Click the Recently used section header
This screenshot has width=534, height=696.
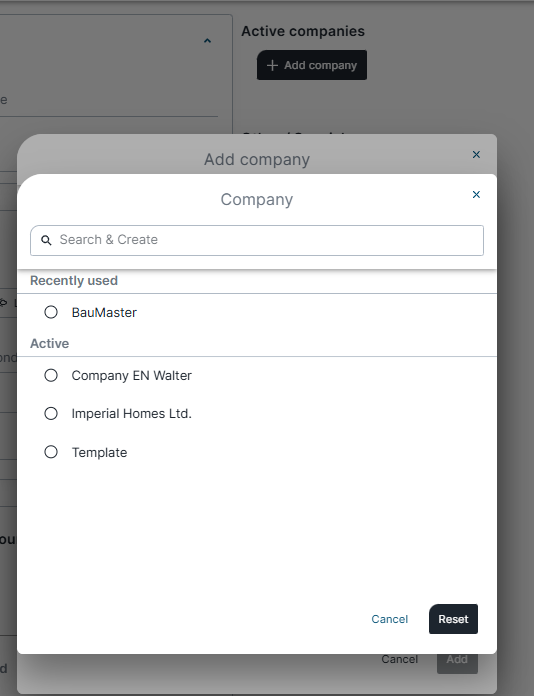pos(74,281)
